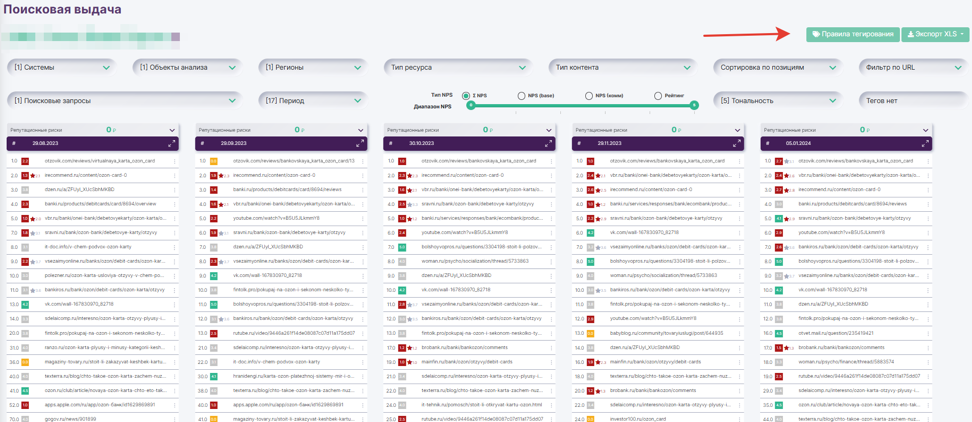Open three-dot menu for otzovik virtualnaya_karta row
Image resolution: width=972 pixels, height=422 pixels.
[175, 161]
